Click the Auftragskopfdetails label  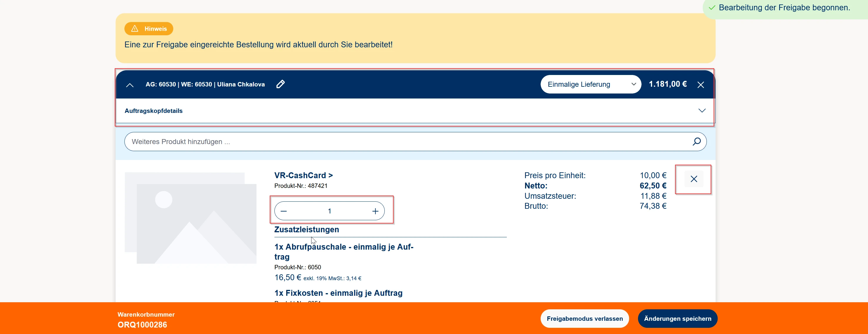[153, 111]
